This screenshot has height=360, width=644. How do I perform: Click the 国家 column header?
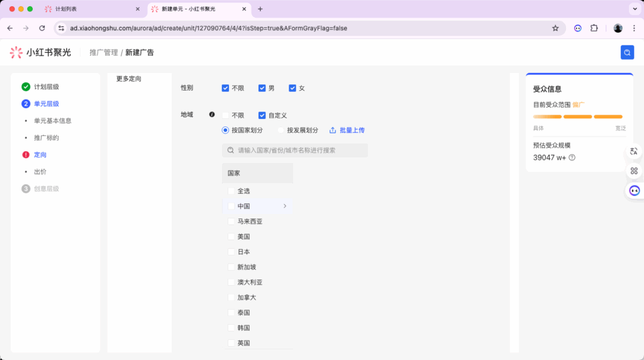pyautogui.click(x=257, y=173)
